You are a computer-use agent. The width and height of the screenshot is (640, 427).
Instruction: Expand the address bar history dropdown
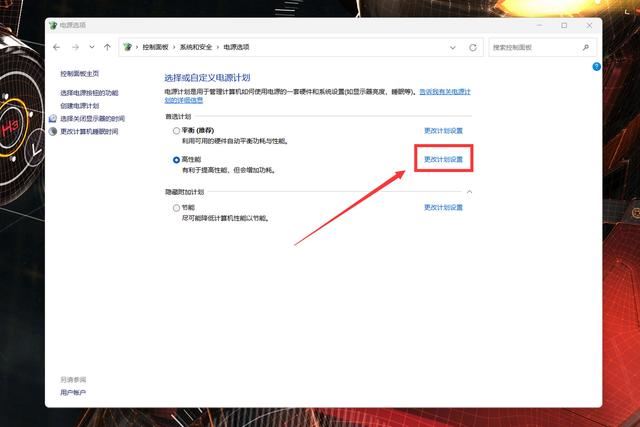453,47
